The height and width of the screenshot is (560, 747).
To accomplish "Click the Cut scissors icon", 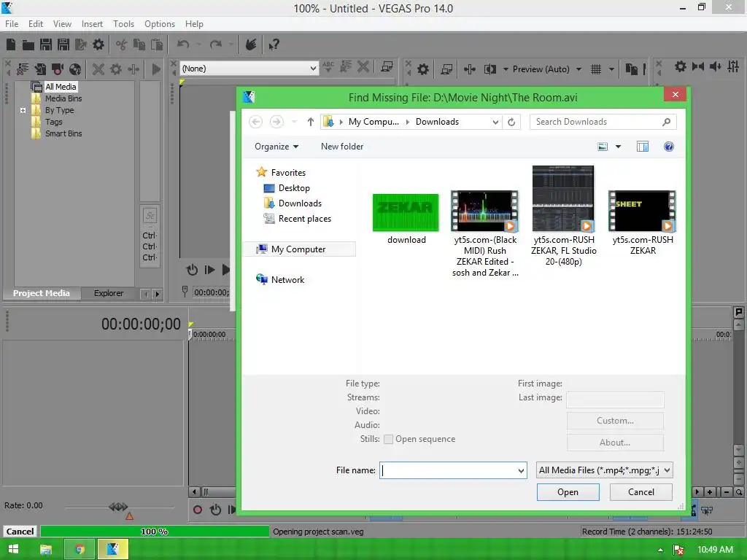I will pyautogui.click(x=122, y=44).
